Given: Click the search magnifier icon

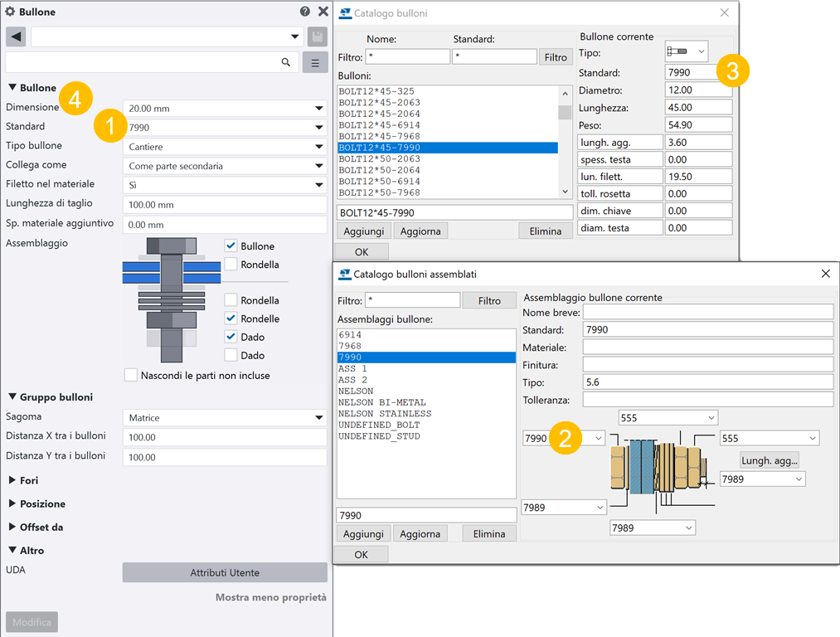Looking at the screenshot, I should (286, 62).
